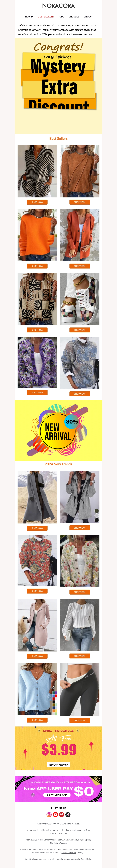Screen dimensions: 117x868
Task: Open the https://noracora.com link
Action: click(x=58, y=833)
